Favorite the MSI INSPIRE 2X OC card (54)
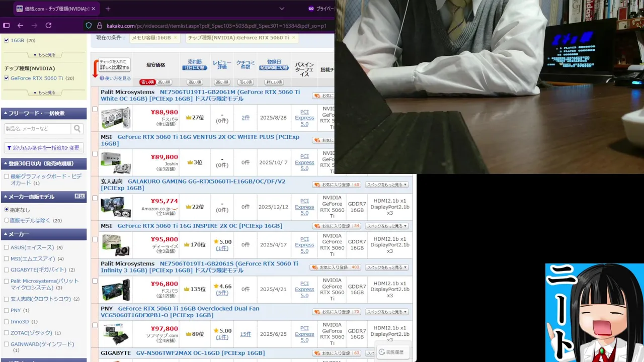The image size is (644, 362). click(336, 226)
